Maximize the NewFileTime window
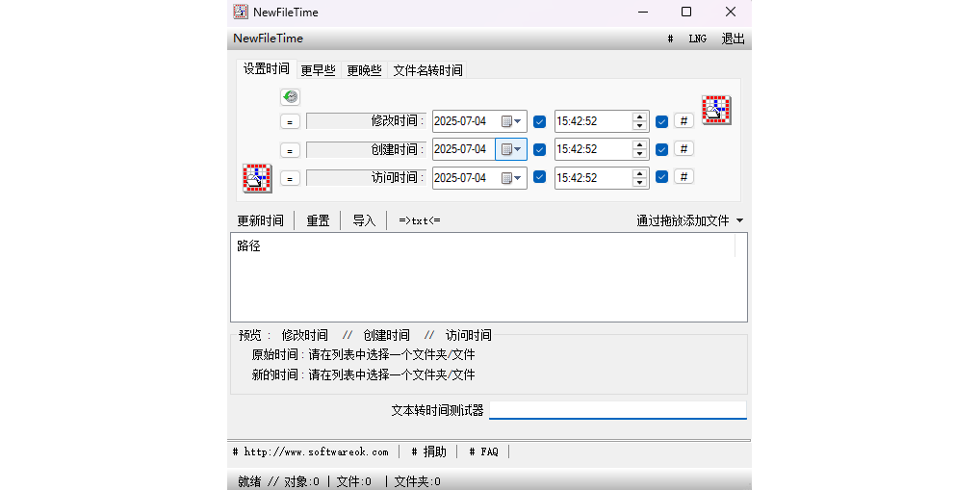Image resolution: width=980 pixels, height=490 pixels. pyautogui.click(x=686, y=12)
